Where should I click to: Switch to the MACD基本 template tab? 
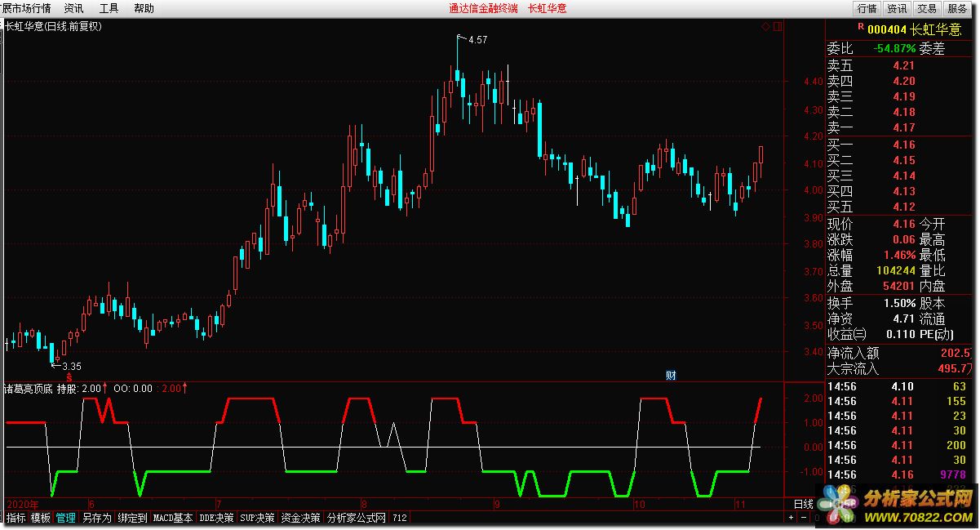pyautogui.click(x=173, y=518)
